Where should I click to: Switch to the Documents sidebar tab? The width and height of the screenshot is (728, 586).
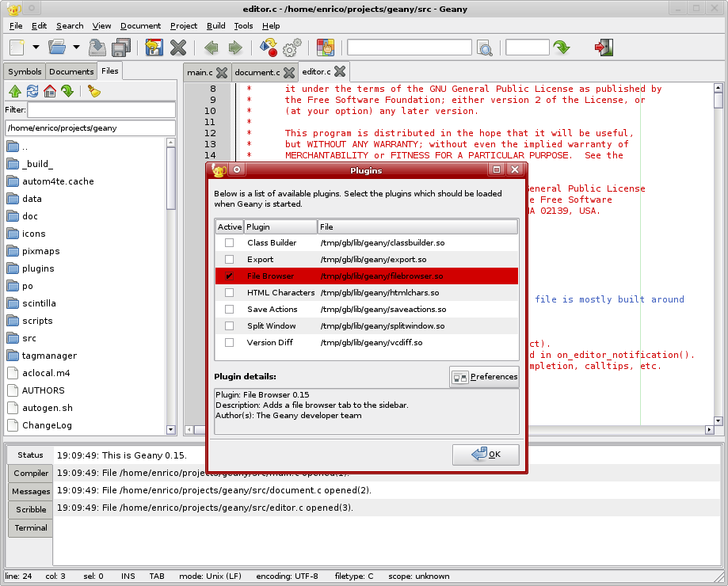(71, 71)
